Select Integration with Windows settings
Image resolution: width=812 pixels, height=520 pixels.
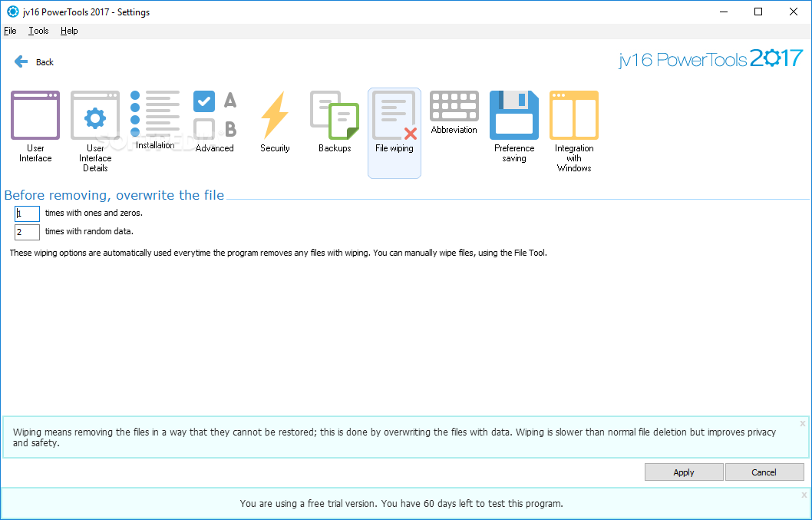[574, 131]
